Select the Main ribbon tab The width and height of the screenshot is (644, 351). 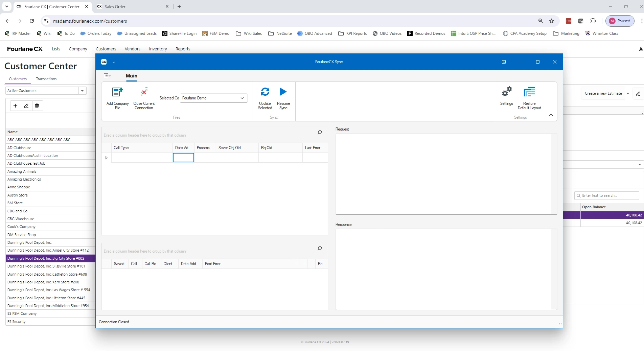click(132, 76)
